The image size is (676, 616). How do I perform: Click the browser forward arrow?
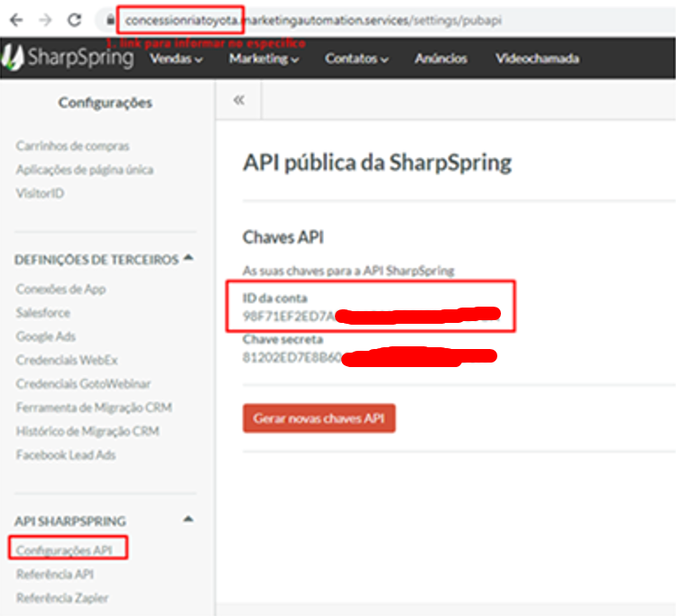coord(45,20)
